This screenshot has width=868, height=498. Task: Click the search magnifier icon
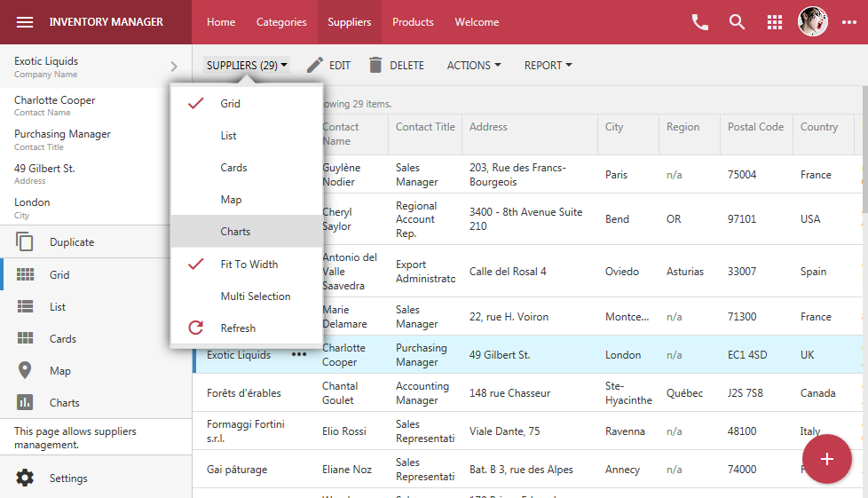738,22
